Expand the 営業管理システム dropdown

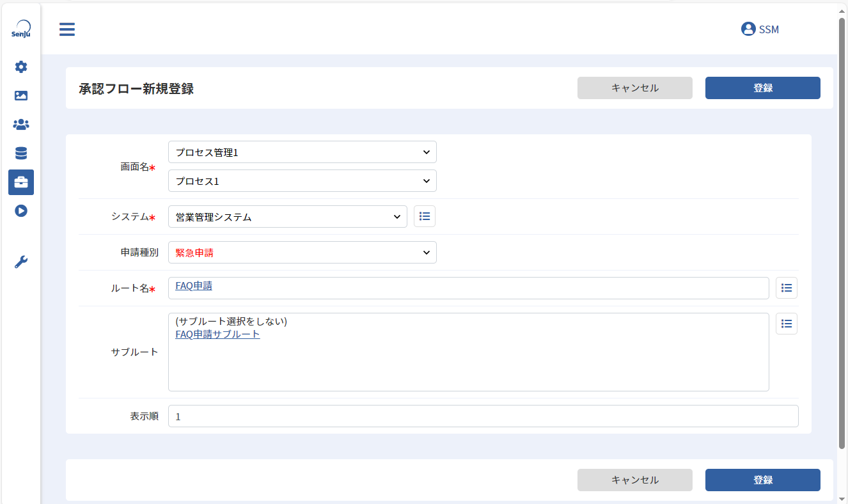(x=288, y=217)
